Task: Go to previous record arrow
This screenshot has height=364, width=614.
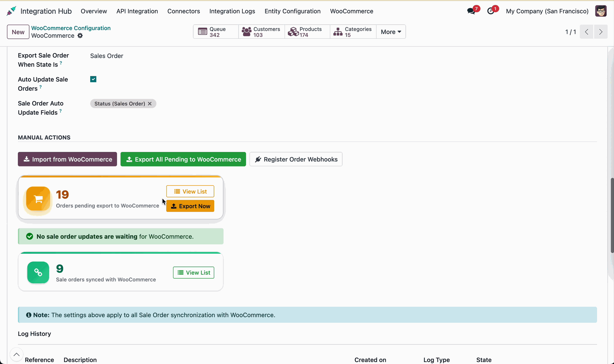Action: (x=586, y=32)
